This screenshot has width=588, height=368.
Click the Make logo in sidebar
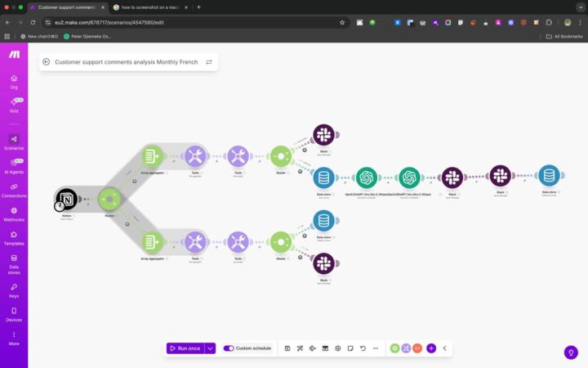coord(14,55)
